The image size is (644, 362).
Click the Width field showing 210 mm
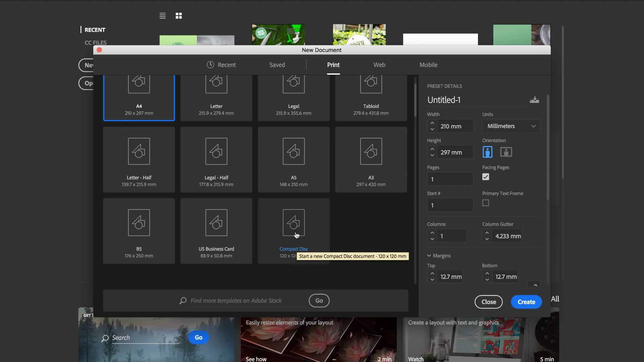pos(455,126)
